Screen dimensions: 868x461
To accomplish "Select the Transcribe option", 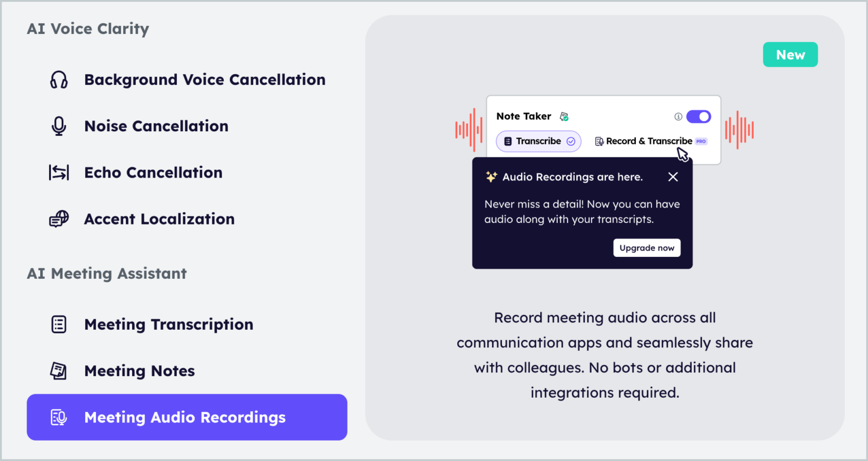I will click(x=538, y=141).
